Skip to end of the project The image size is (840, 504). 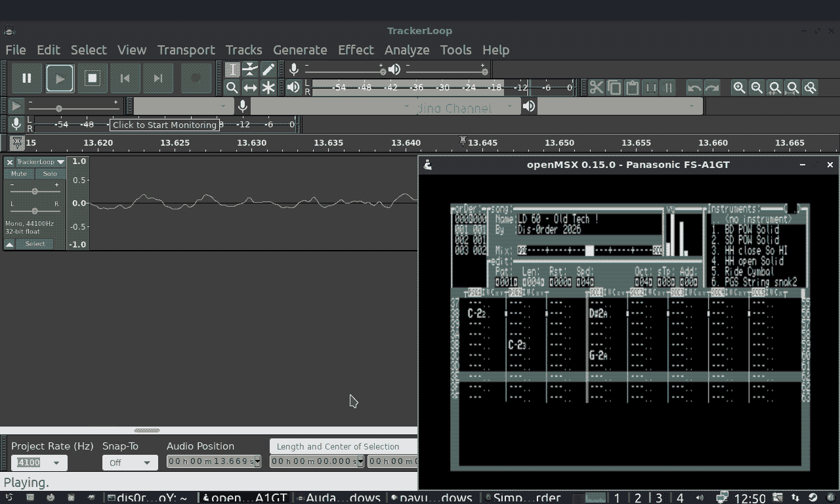coord(158,78)
